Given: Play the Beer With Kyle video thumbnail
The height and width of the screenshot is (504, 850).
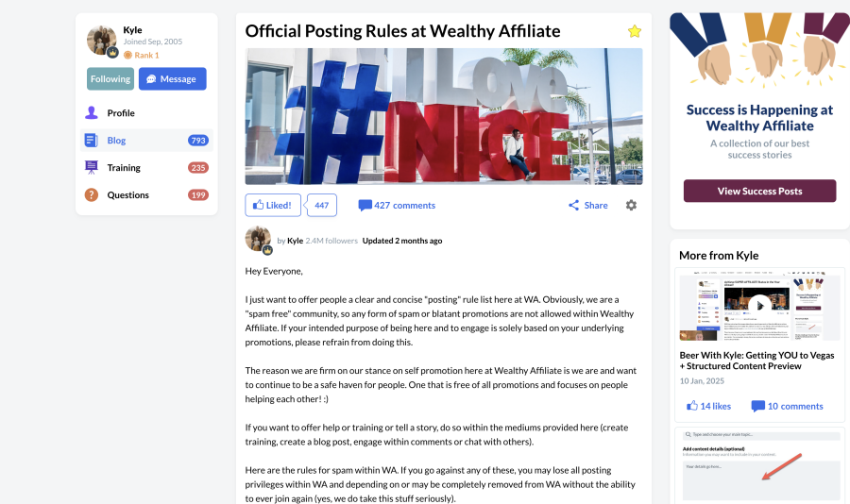Looking at the screenshot, I should click(759, 304).
